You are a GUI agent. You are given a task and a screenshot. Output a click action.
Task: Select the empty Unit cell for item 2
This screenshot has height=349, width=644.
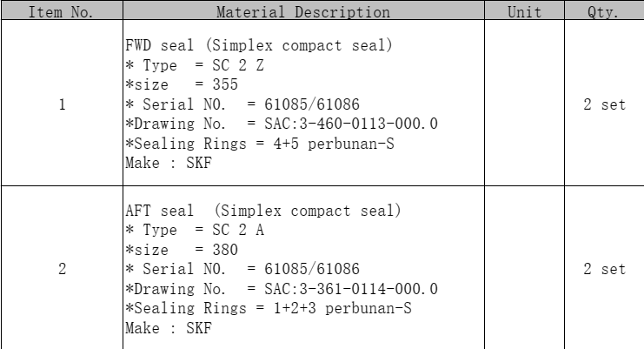click(524, 269)
